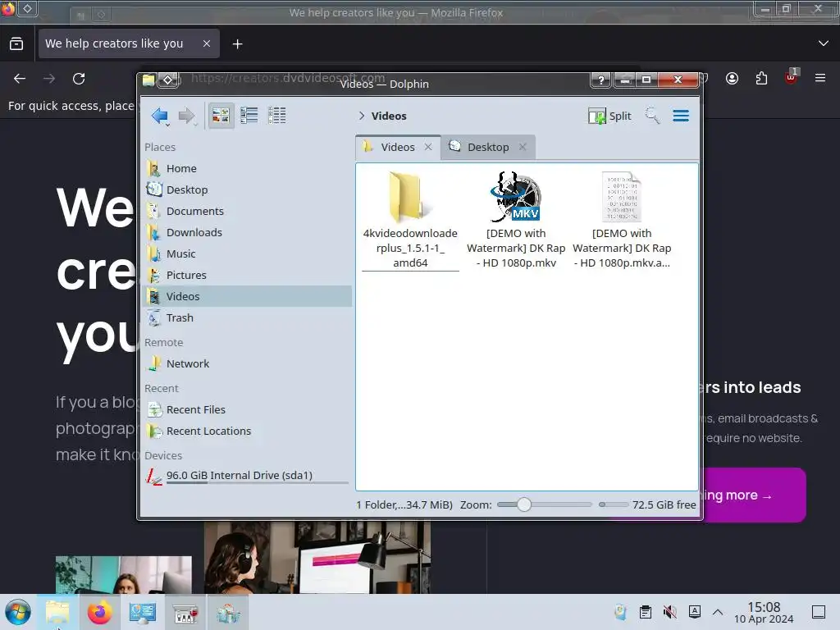The height and width of the screenshot is (630, 840).
Task: Expand hidden system tray icons arrow
Action: pyautogui.click(x=718, y=612)
